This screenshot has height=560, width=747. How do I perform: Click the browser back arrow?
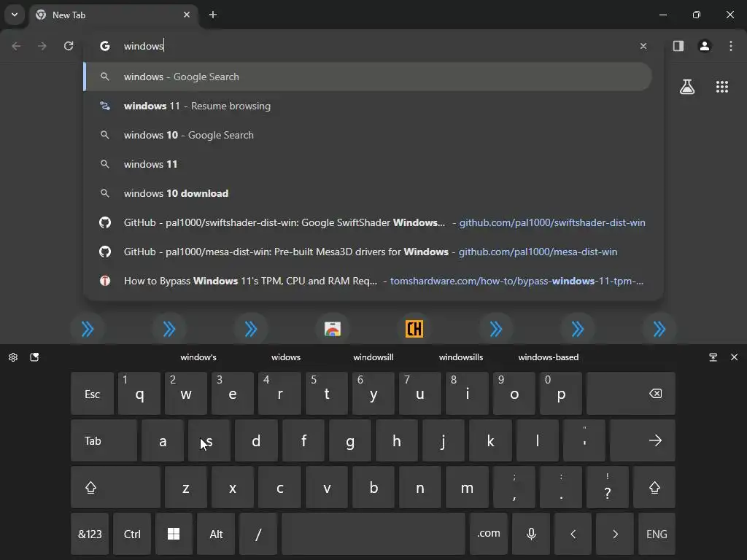16,46
